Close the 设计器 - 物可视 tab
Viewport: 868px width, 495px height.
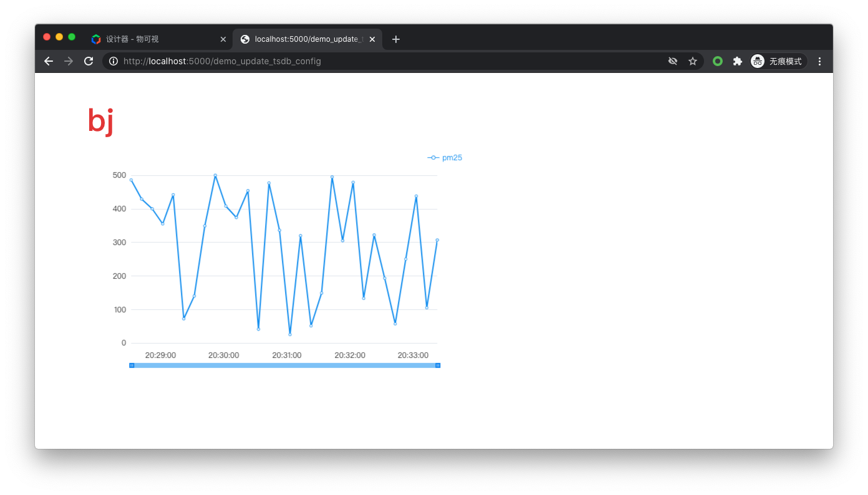click(x=223, y=39)
